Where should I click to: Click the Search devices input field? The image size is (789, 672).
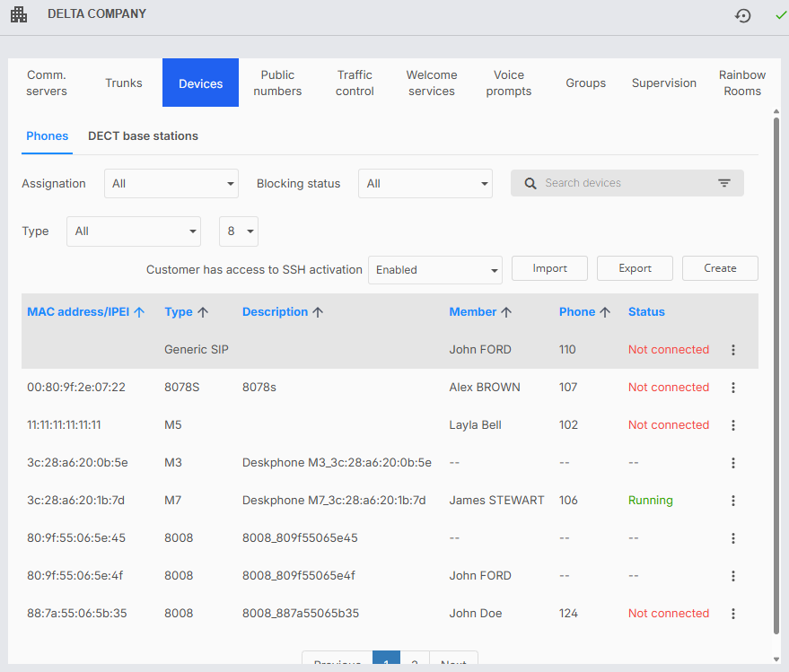tap(619, 183)
